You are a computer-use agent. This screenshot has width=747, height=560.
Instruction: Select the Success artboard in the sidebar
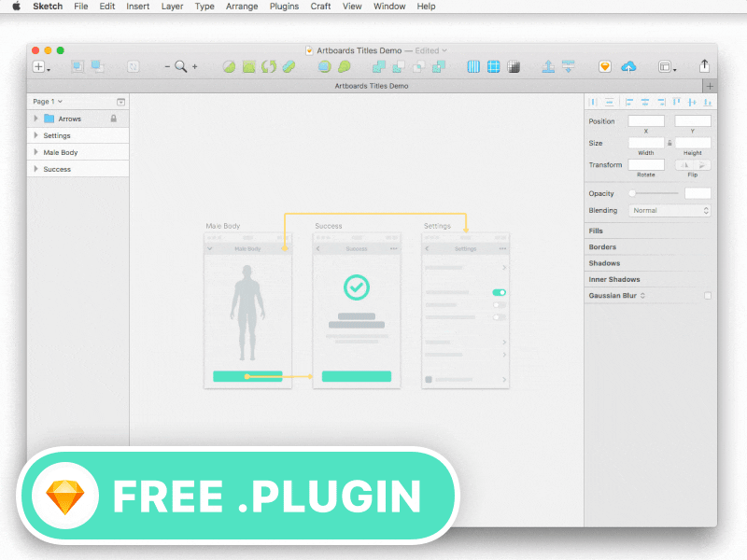pyautogui.click(x=56, y=169)
